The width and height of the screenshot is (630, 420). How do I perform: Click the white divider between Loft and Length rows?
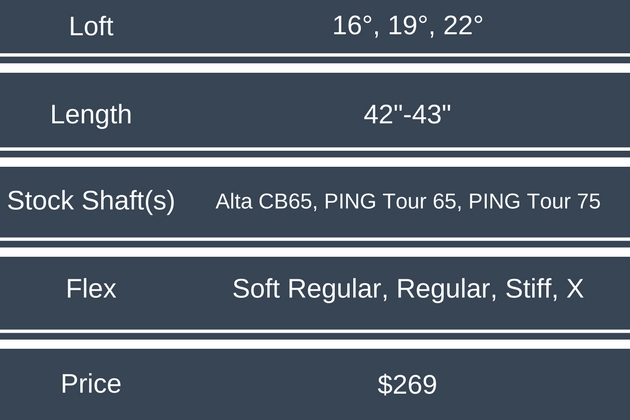[315, 63]
